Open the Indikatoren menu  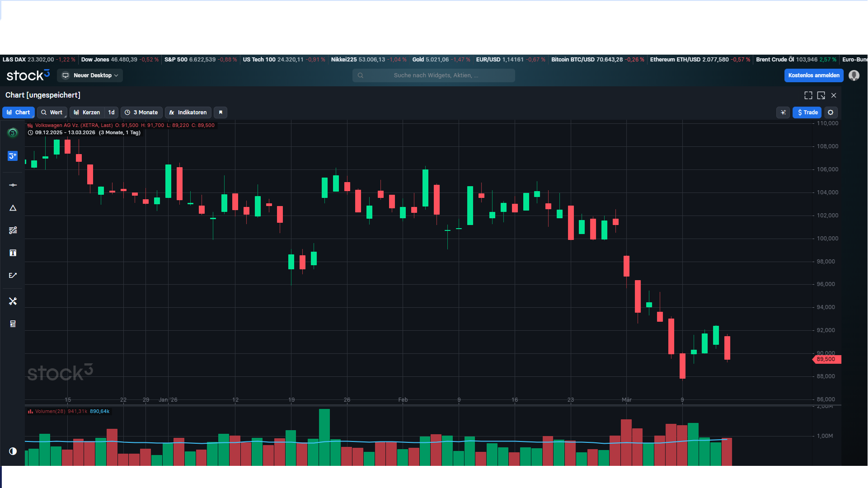click(x=188, y=113)
